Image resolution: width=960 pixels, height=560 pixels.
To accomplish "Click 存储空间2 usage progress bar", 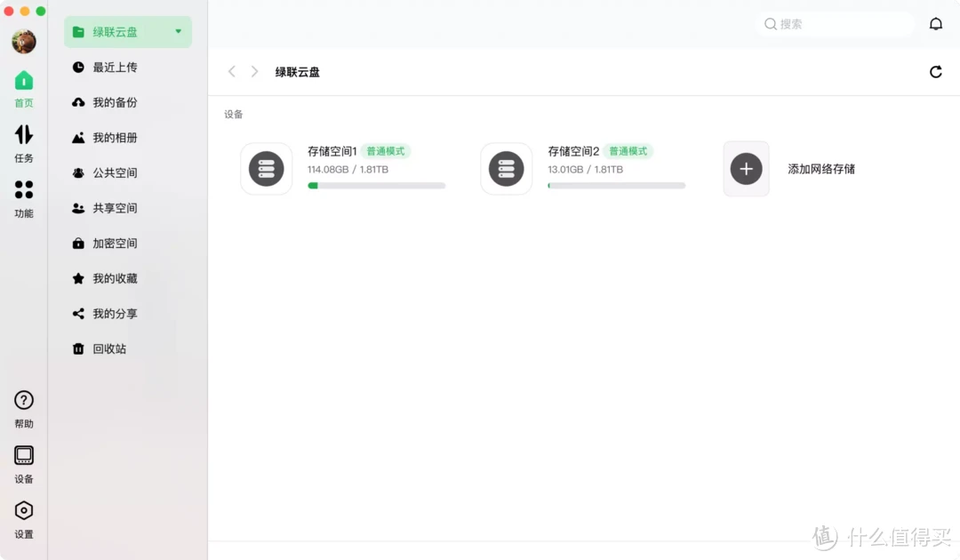I will (617, 186).
